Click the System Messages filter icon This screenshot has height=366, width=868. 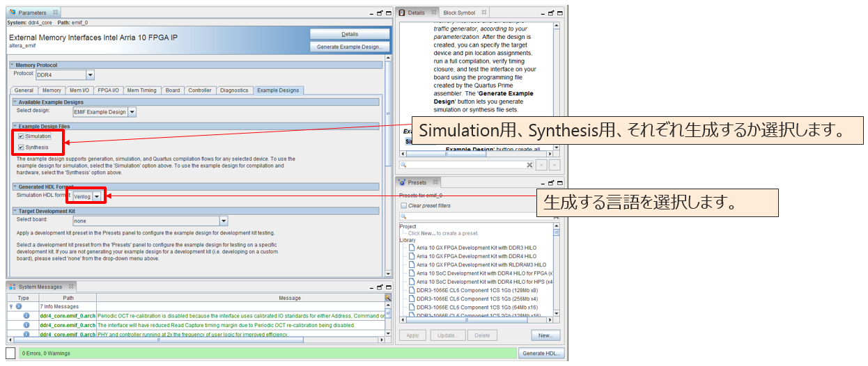pos(388,298)
